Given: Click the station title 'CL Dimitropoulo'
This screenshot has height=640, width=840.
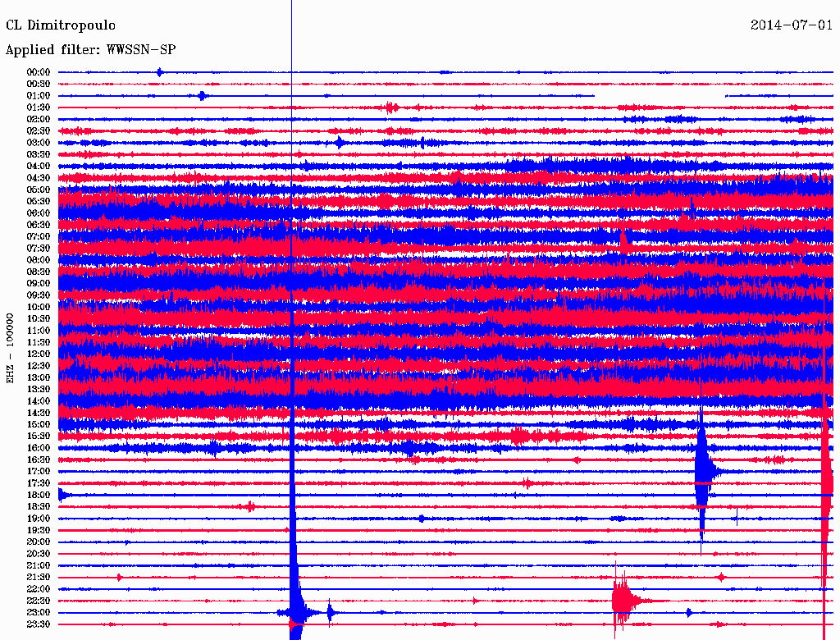Looking at the screenshot, I should tap(61, 25).
